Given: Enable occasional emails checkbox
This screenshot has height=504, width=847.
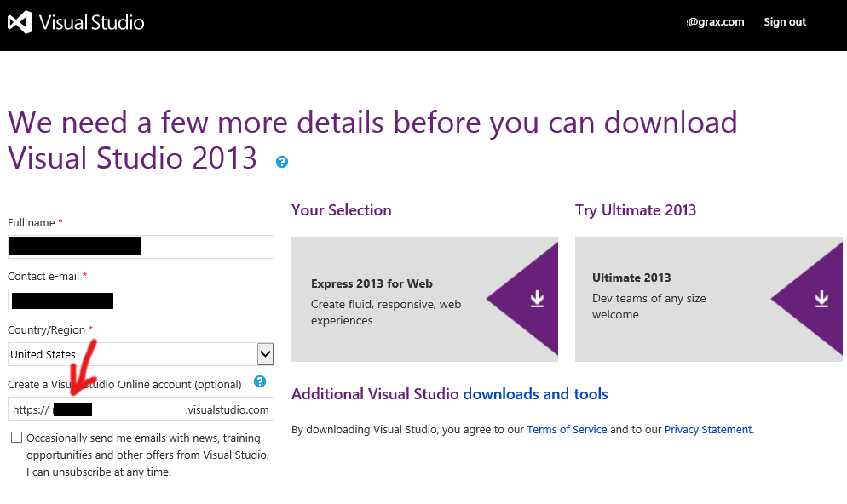Looking at the screenshot, I should click(x=17, y=437).
